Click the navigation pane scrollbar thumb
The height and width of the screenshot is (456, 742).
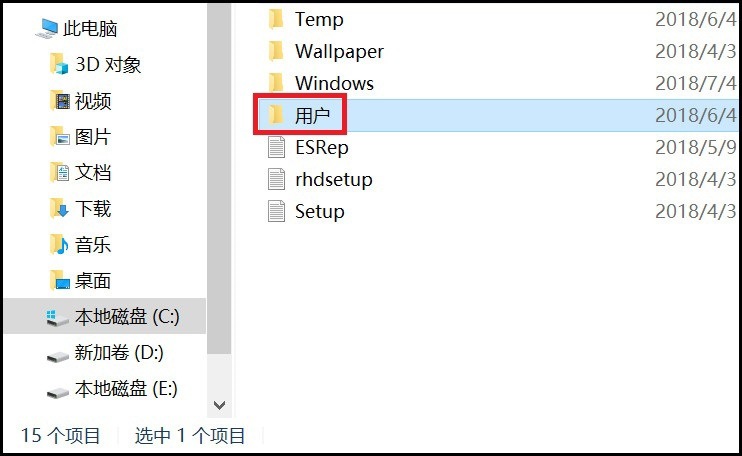(x=219, y=180)
